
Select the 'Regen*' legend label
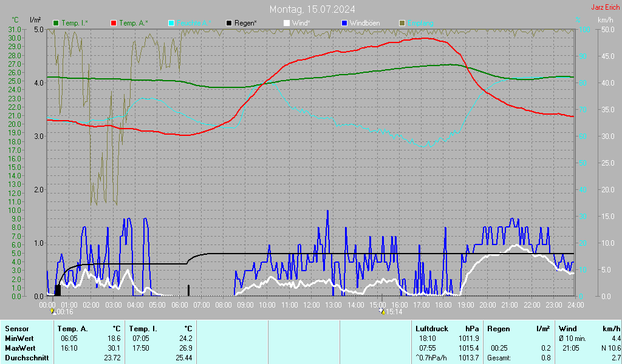(x=245, y=23)
